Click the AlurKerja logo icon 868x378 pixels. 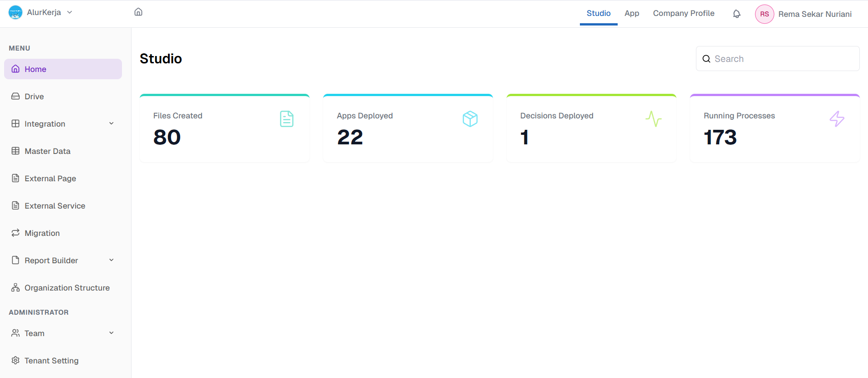pos(15,12)
